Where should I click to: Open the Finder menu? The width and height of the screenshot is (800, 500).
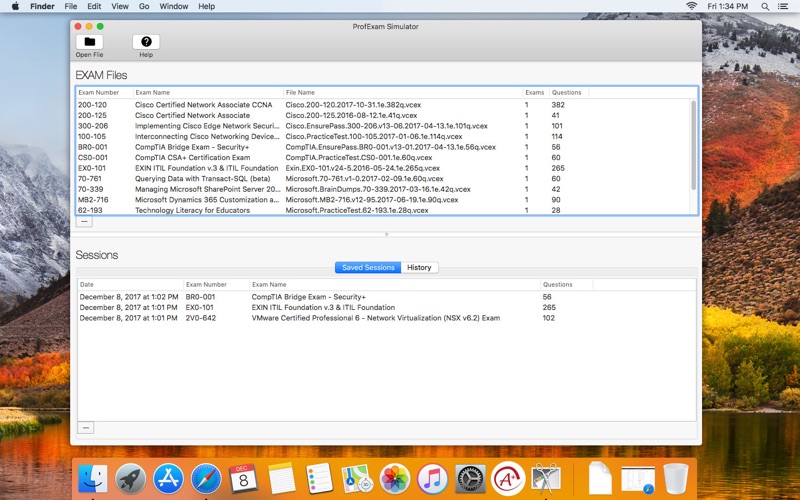coord(42,6)
